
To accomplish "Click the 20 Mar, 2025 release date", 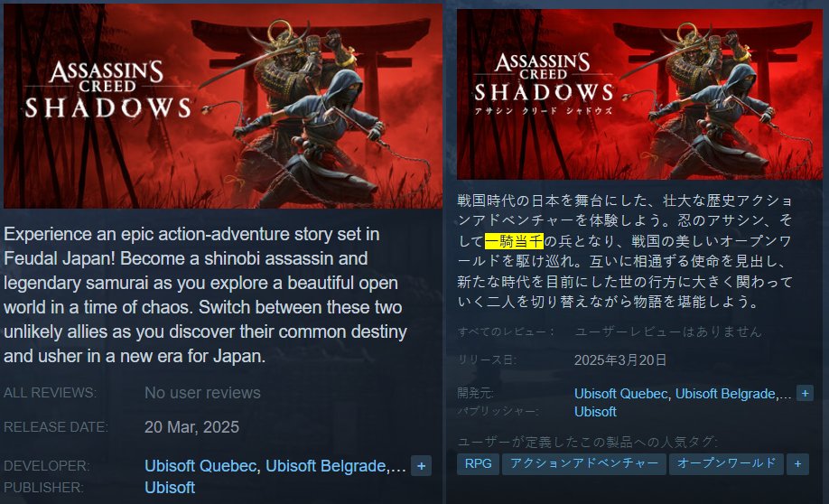I will coord(191,427).
